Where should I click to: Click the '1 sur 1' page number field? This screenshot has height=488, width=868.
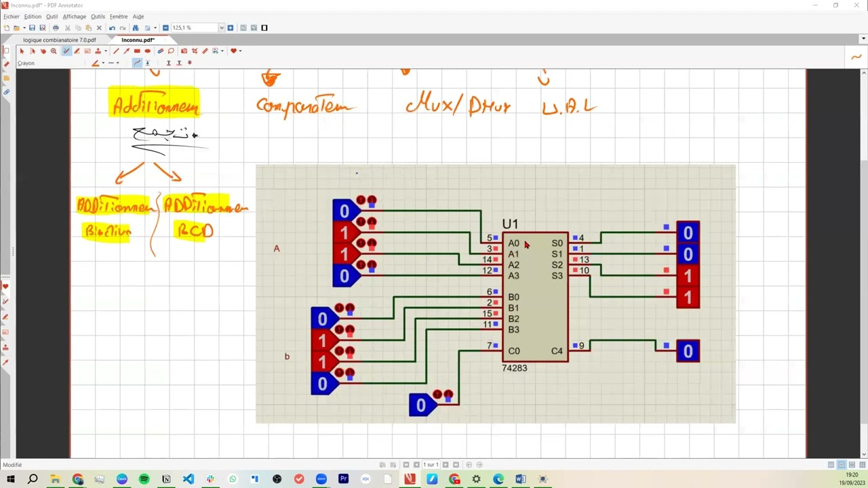[431, 465]
